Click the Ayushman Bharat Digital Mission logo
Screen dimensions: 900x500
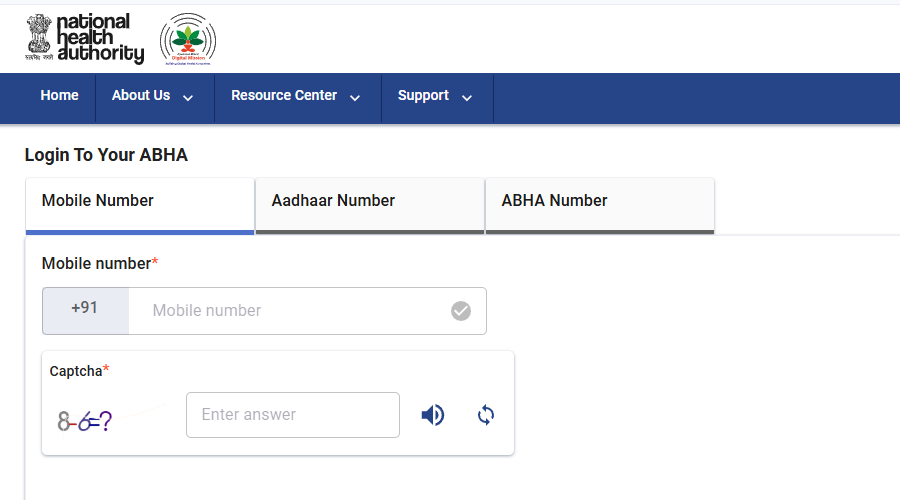[x=188, y=39]
